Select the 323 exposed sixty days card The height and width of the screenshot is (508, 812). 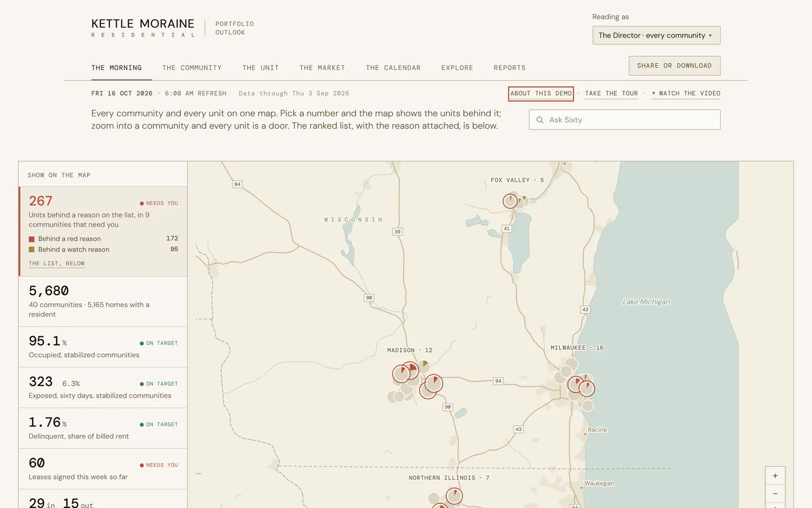103,388
